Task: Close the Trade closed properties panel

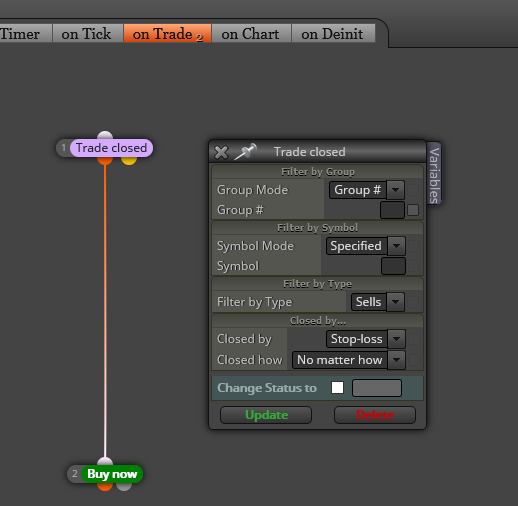Action: pyautogui.click(x=221, y=152)
